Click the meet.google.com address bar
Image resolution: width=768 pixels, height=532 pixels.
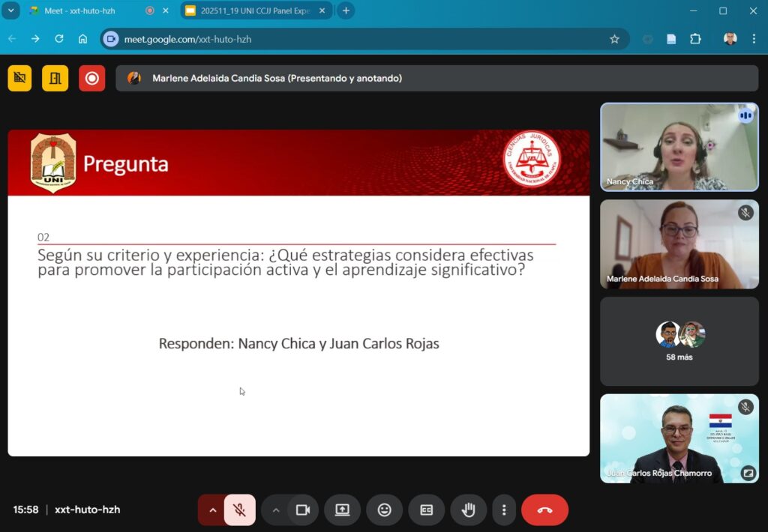coord(360,39)
